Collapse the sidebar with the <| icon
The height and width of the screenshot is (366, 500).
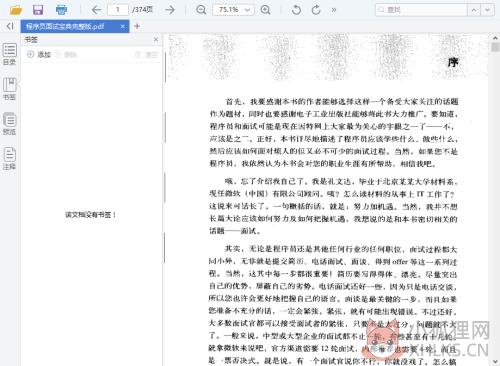click(10, 26)
